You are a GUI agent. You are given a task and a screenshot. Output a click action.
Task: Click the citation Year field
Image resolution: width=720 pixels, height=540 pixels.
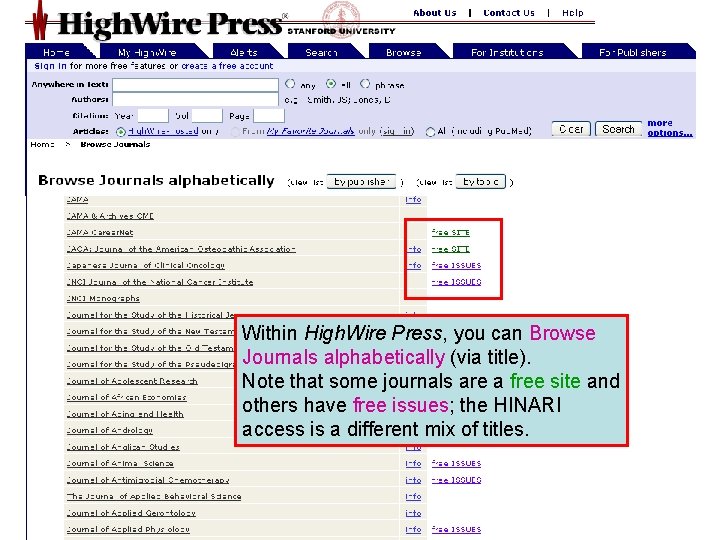point(153,116)
